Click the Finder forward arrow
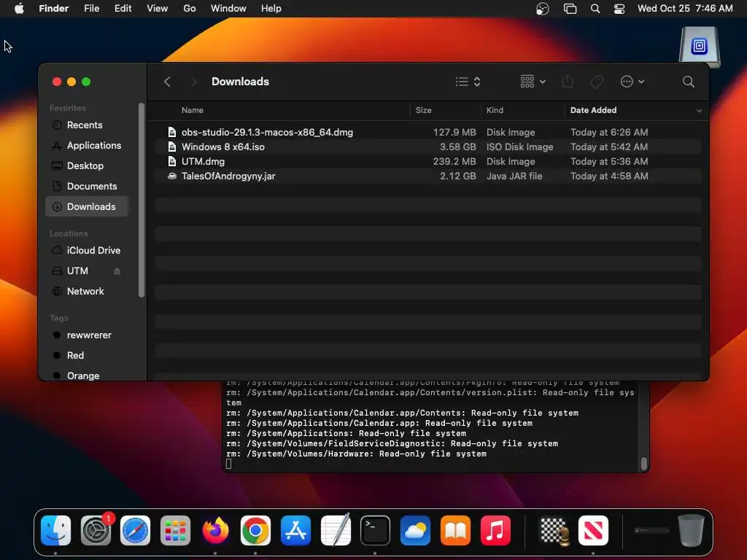 tap(193, 82)
